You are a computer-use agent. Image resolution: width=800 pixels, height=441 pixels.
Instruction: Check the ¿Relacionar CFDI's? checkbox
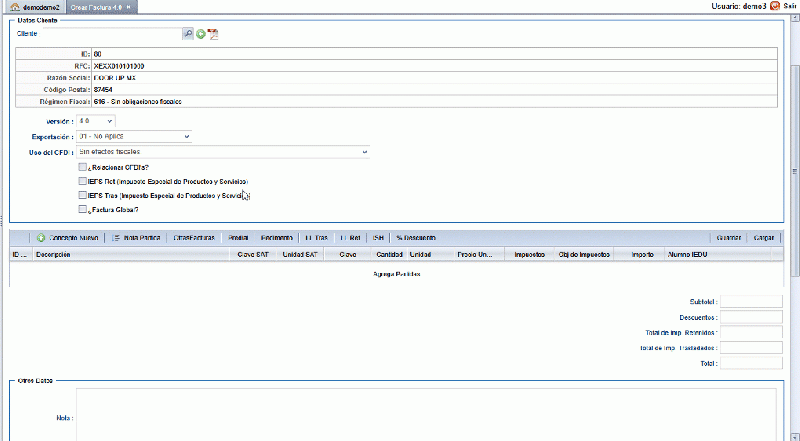[82, 167]
